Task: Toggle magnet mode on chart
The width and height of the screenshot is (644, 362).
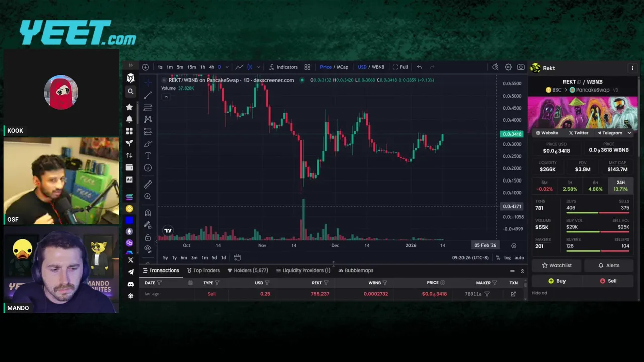Action: pos(148,213)
